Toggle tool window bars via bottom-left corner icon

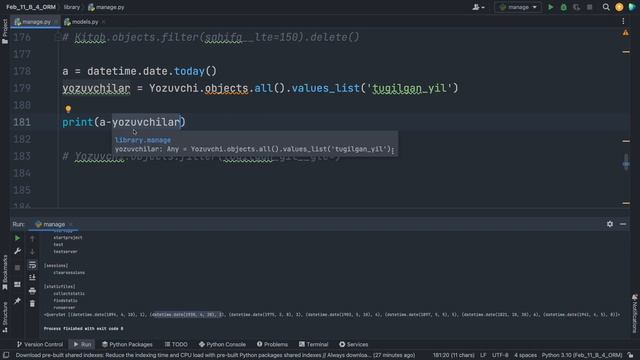pyautogui.click(x=6, y=355)
